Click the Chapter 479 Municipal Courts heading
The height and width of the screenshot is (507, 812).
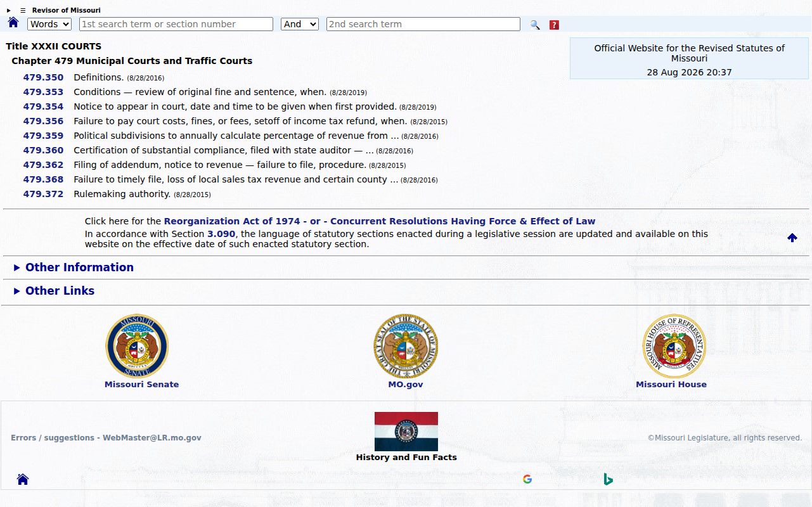(x=132, y=61)
